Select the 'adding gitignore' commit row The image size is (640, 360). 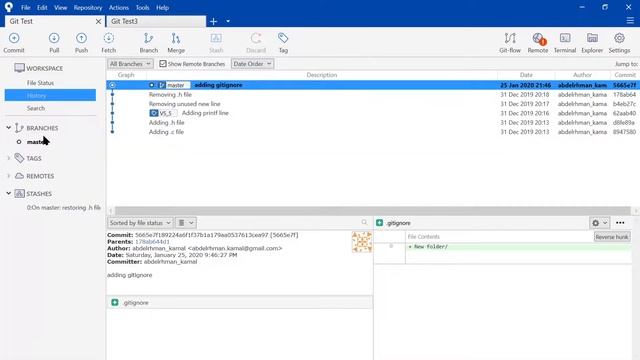(x=373, y=85)
